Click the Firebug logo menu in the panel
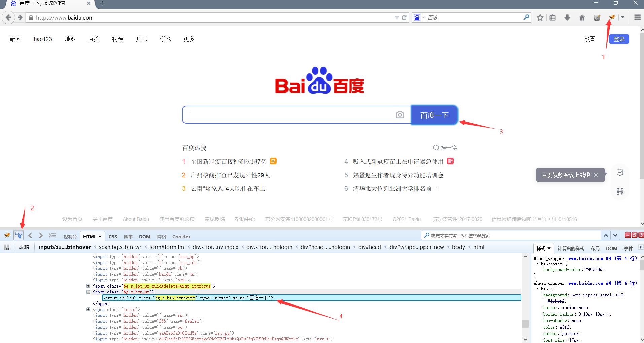 (x=7, y=235)
